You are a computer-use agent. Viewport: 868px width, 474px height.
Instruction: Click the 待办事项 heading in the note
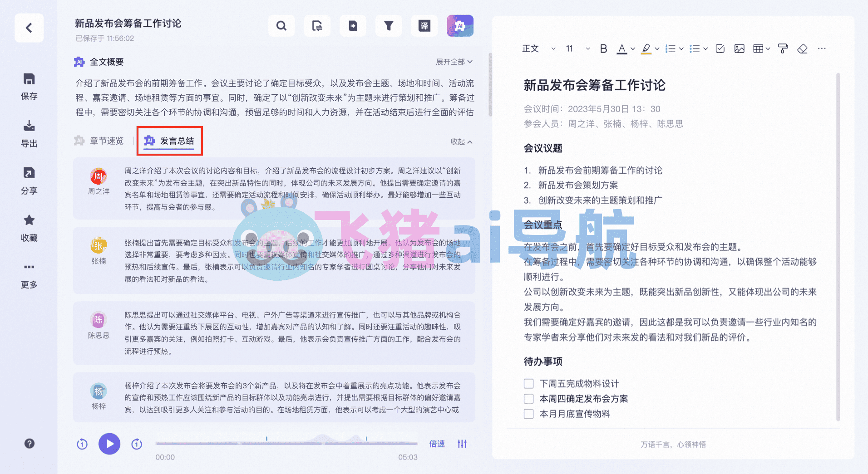point(543,362)
